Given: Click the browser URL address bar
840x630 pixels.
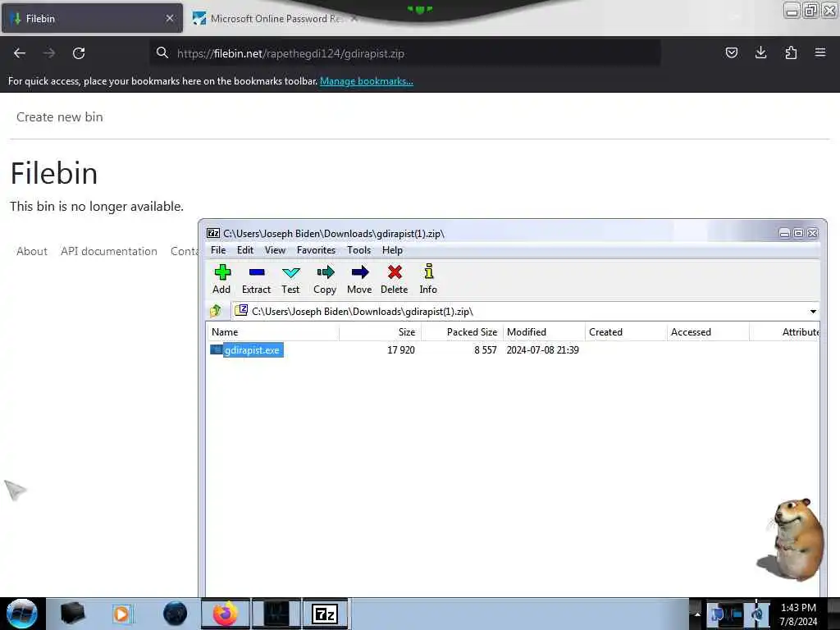Looking at the screenshot, I should 404,53.
